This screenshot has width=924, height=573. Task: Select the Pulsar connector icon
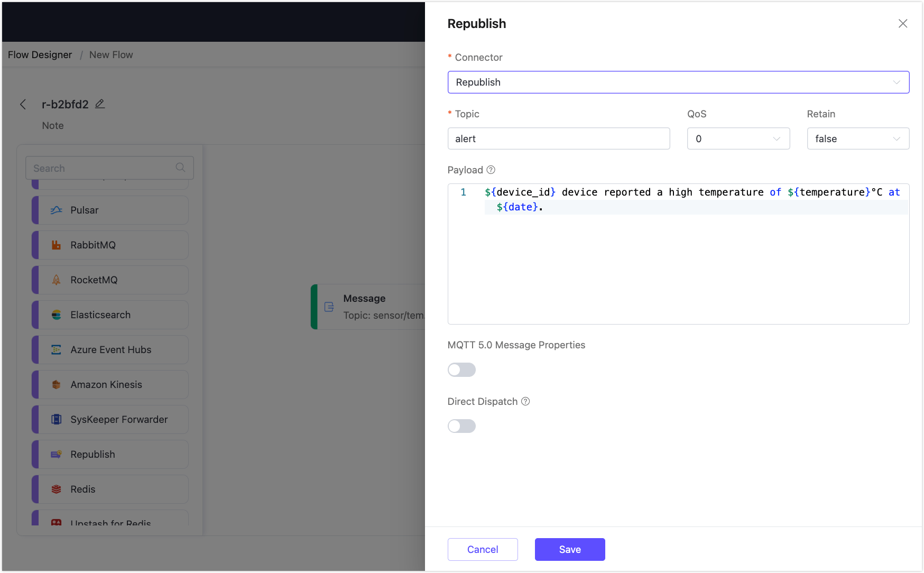(x=57, y=210)
